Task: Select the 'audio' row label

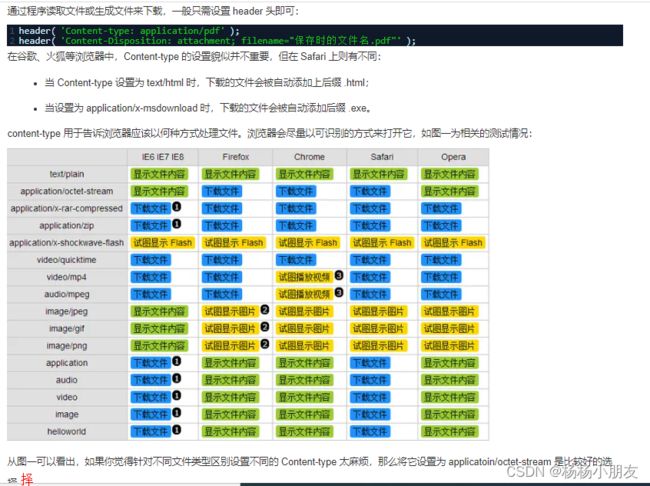Action: [67, 380]
